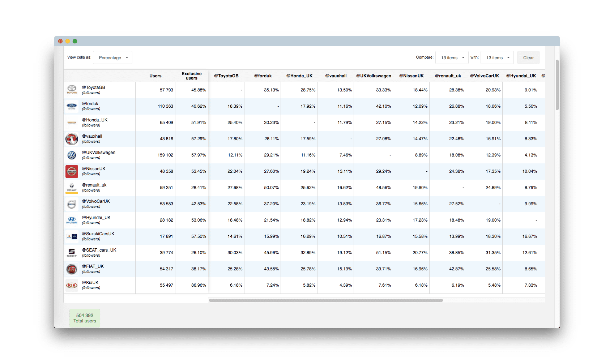614x364 pixels.
Task: Click the Kia logo icon
Action: pyautogui.click(x=72, y=285)
